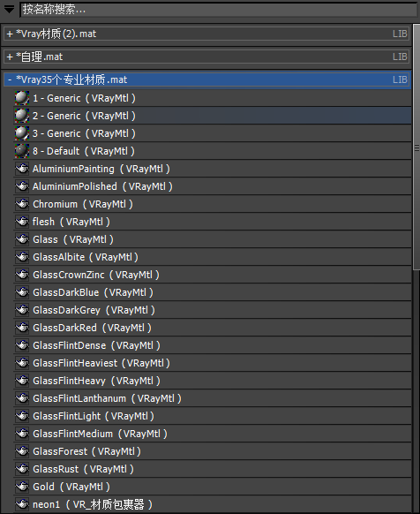Pick the GlassFlintMedium (VRayMtl) material
The height and width of the screenshot is (514, 420).
(213, 435)
